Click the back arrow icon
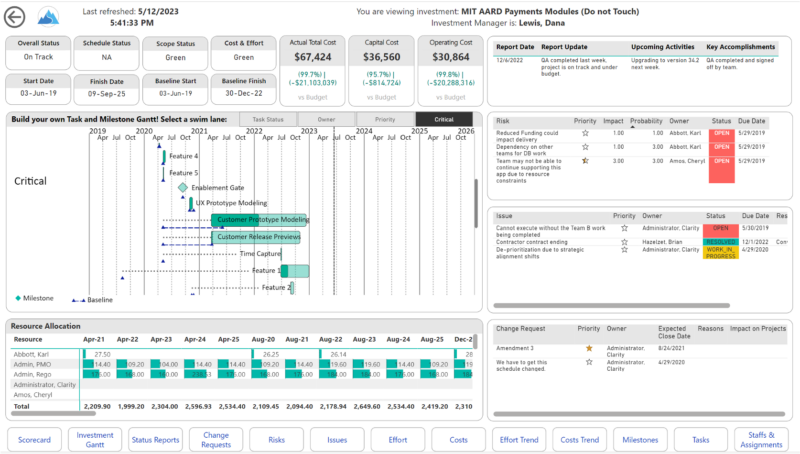The width and height of the screenshot is (800, 454). [14, 17]
